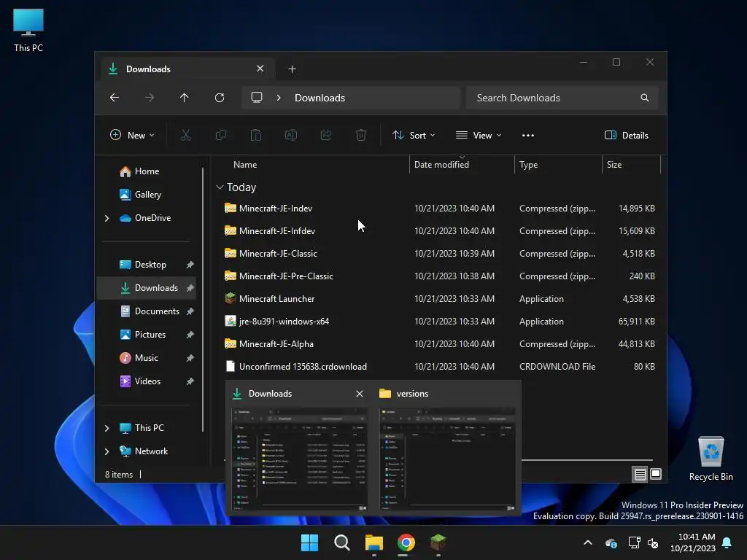Show hidden tray icons chevron

click(588, 542)
